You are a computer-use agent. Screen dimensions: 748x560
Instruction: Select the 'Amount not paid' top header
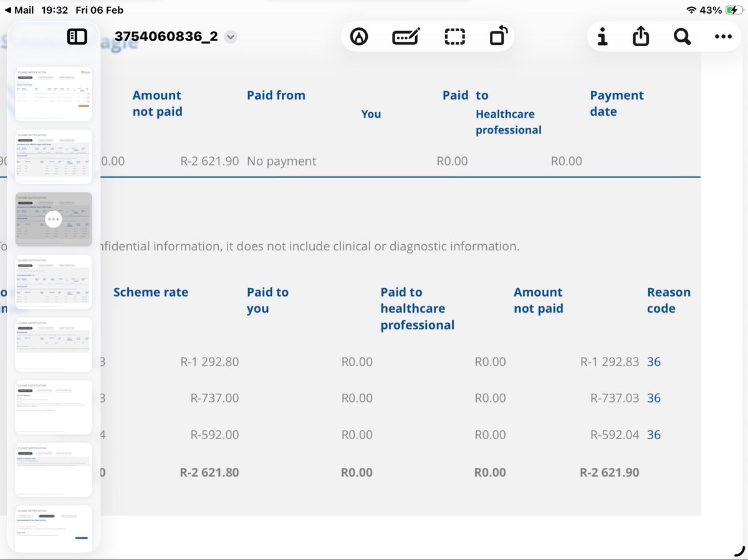[157, 103]
